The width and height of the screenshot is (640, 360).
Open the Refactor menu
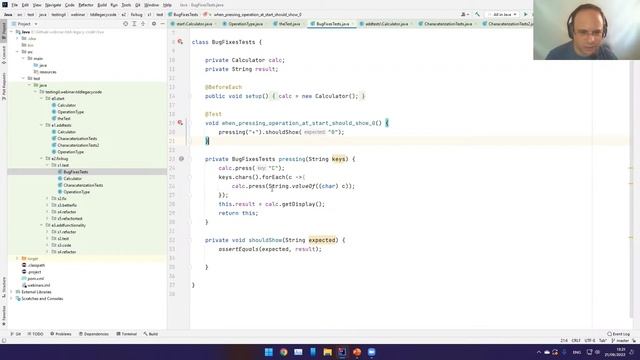86,5
